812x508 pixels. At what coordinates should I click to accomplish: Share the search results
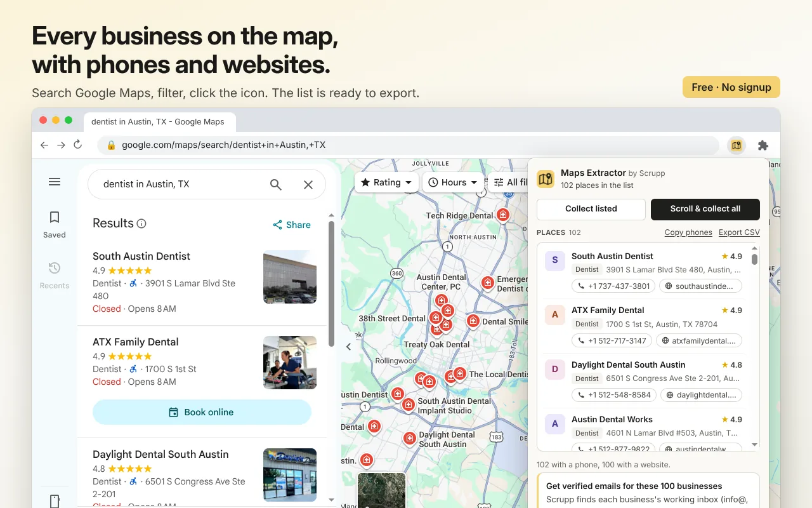pos(292,225)
